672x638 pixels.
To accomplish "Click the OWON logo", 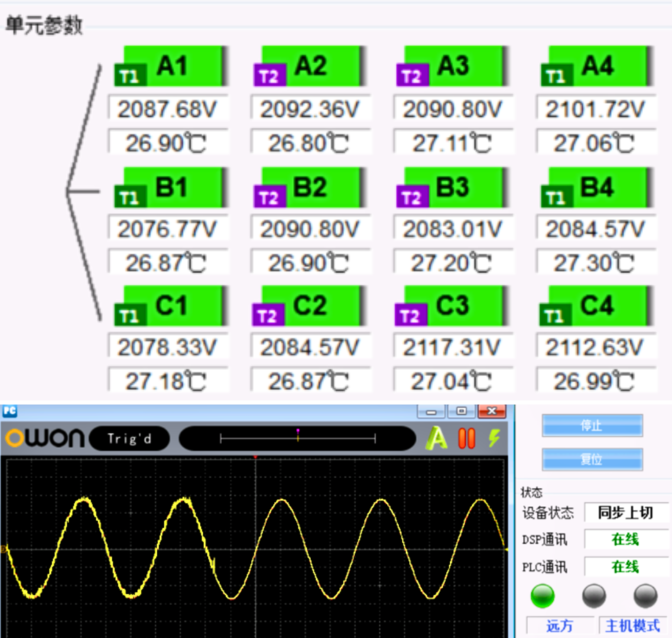I will coord(44,438).
